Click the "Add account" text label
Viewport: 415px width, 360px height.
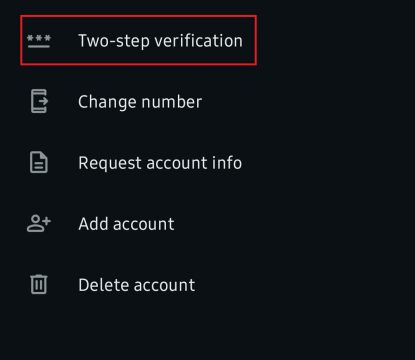(126, 224)
